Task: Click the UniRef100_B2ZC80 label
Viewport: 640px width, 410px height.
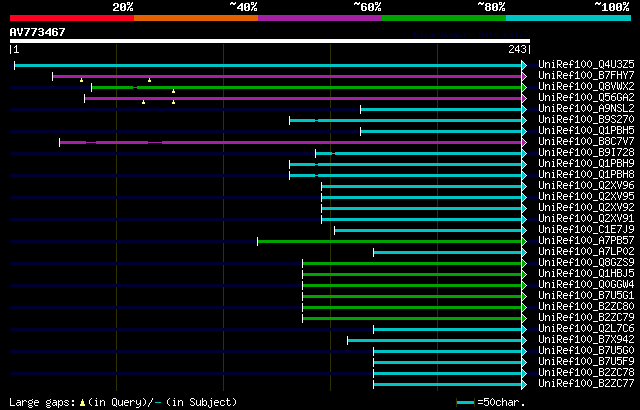Action: click(x=586, y=307)
